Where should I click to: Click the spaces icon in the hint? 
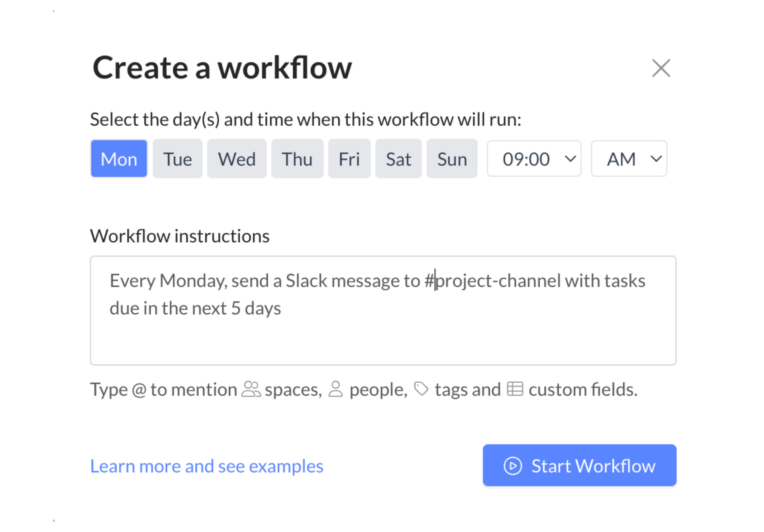click(251, 389)
